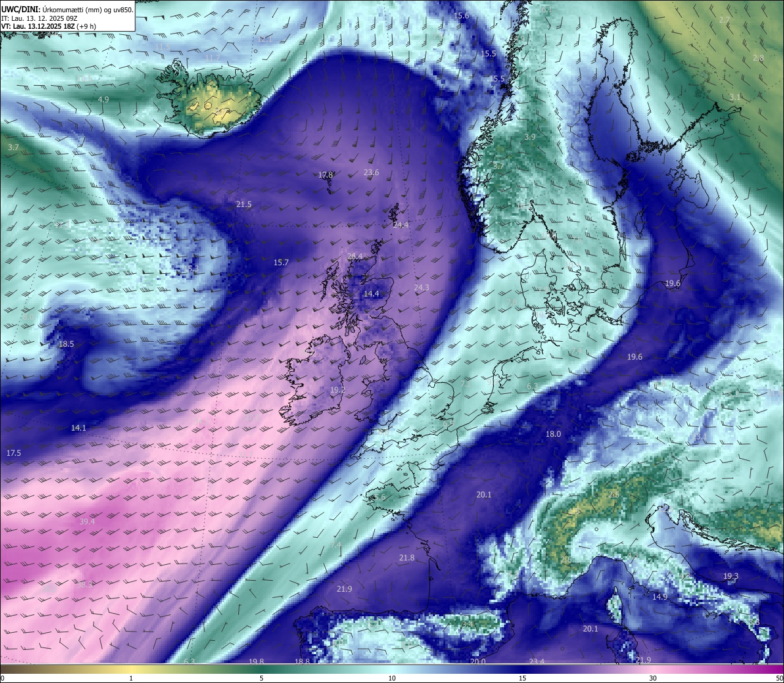Click the 17.8 map value

coord(325,175)
